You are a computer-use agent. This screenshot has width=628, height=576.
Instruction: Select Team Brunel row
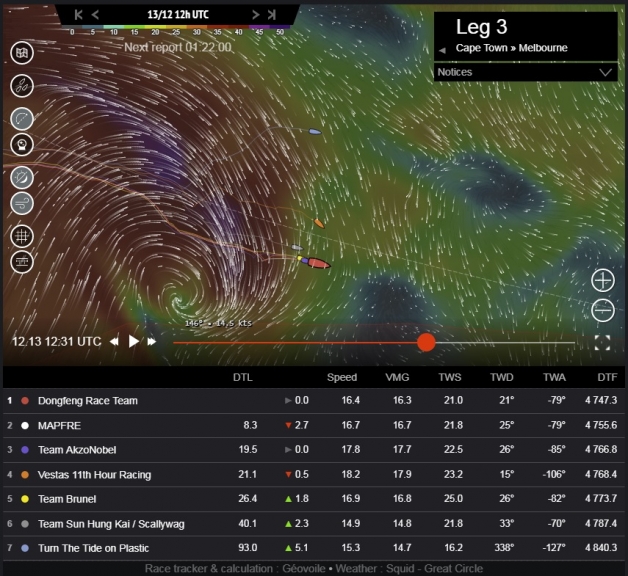click(x=314, y=499)
